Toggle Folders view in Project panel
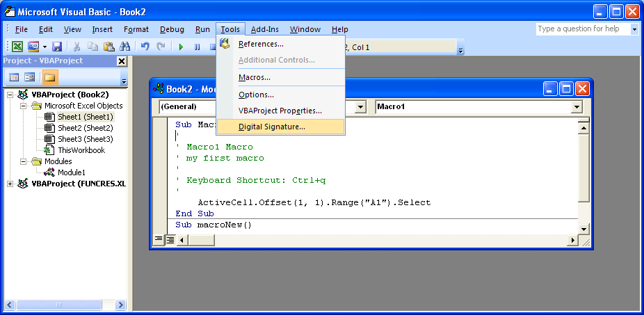 click(x=50, y=77)
